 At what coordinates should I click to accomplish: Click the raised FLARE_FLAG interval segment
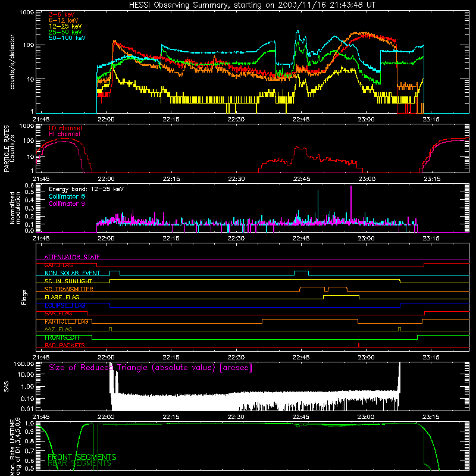tap(341, 295)
